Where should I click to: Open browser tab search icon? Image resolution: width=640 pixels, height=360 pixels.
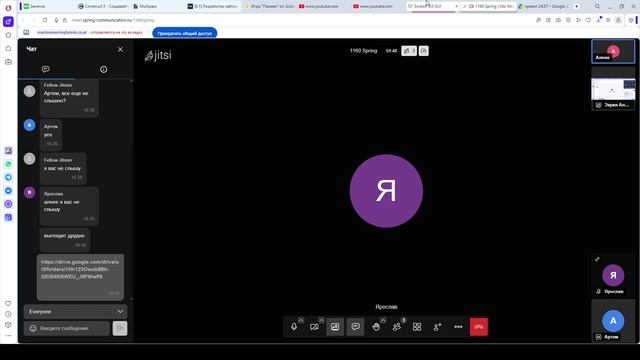[x=597, y=6]
